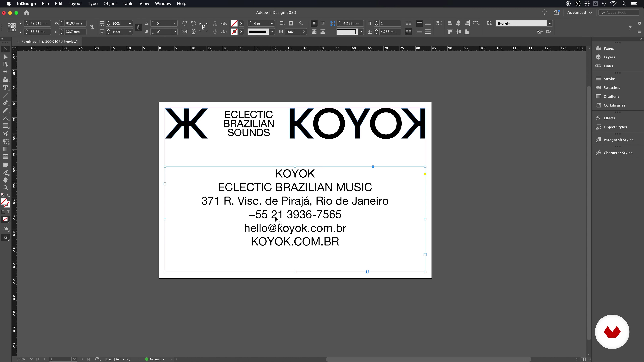This screenshot has height=362, width=644.
Task: Open the Layout menu
Action: (x=75, y=4)
